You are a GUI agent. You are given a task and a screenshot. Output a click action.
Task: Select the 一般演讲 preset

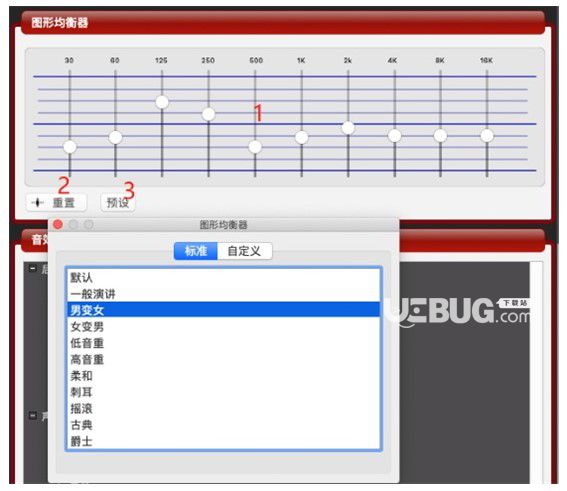pos(223,294)
